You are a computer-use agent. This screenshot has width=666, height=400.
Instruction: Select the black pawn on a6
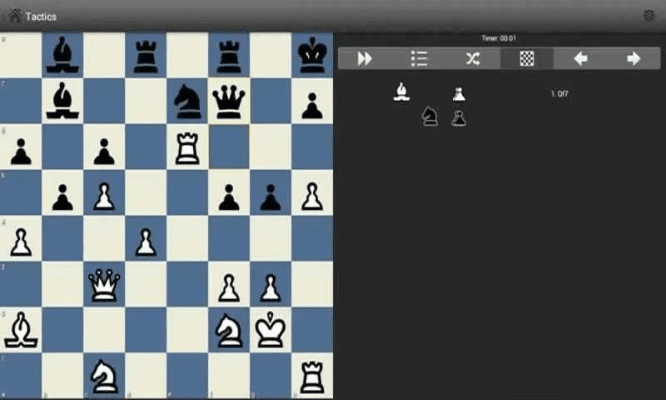pyautogui.click(x=21, y=152)
